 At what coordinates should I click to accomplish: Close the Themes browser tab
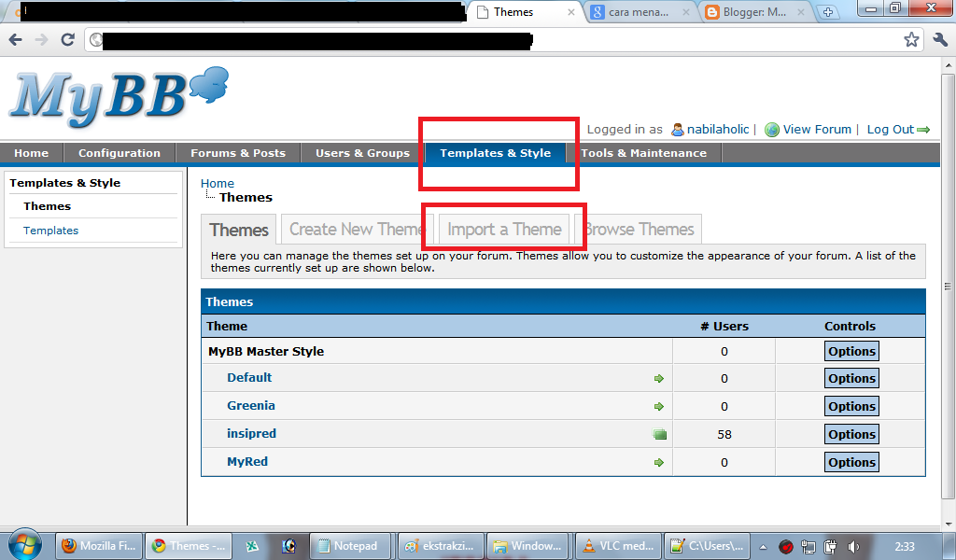[571, 12]
